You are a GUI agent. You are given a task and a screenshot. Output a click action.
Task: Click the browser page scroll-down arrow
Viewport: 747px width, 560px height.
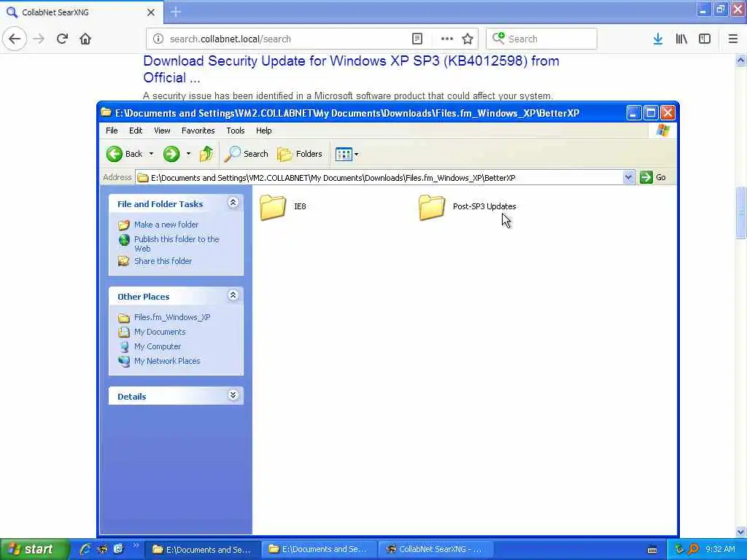coord(741,532)
